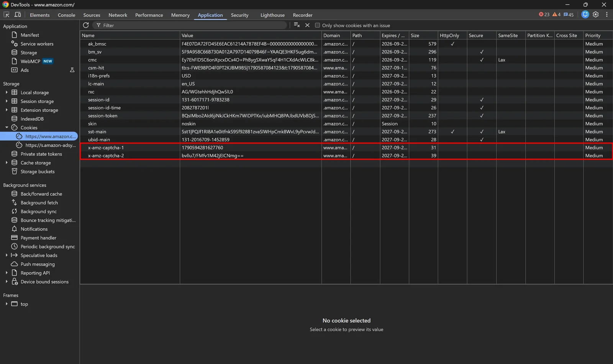Open Service workers section
The width and height of the screenshot is (613, 364).
point(37,44)
